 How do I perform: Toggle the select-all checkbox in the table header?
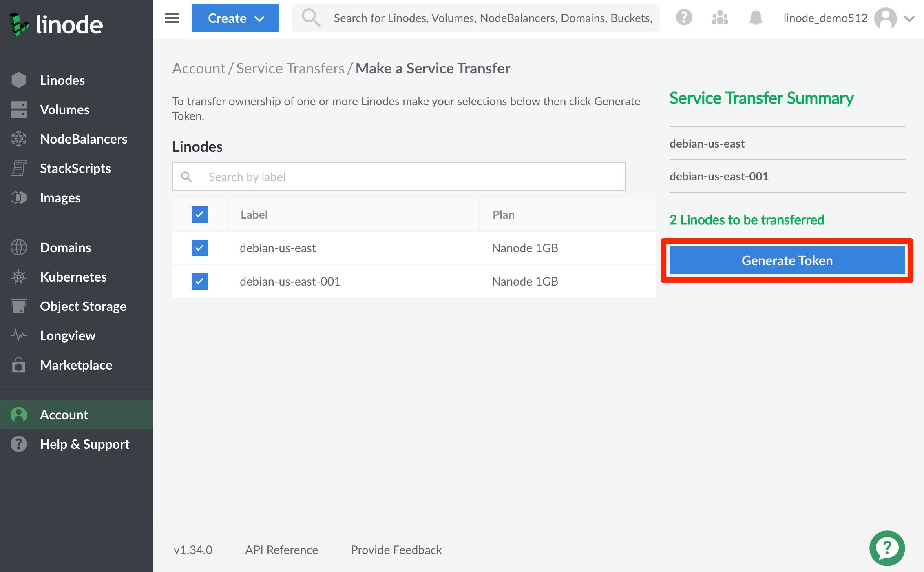tap(199, 214)
